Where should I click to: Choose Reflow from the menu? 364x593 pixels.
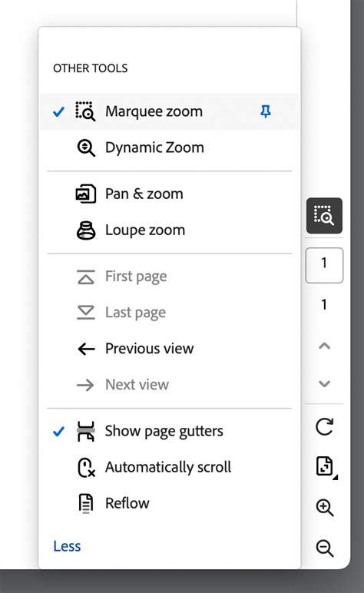click(x=170, y=503)
